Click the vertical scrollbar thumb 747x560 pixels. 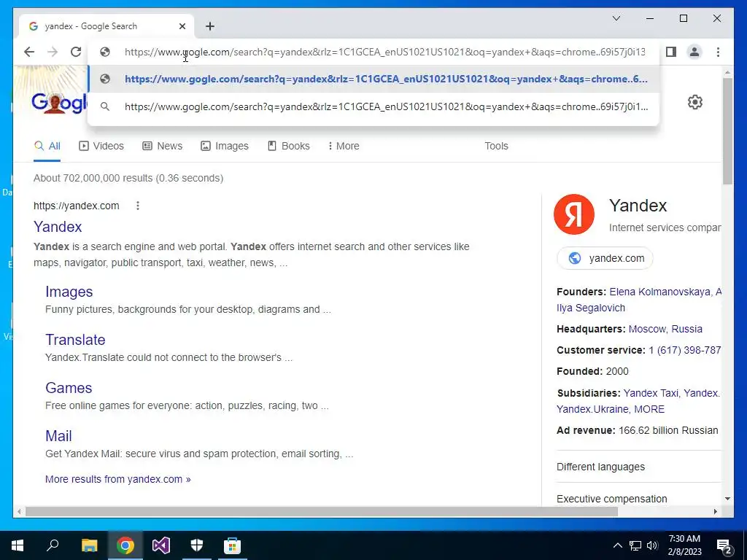click(x=727, y=131)
